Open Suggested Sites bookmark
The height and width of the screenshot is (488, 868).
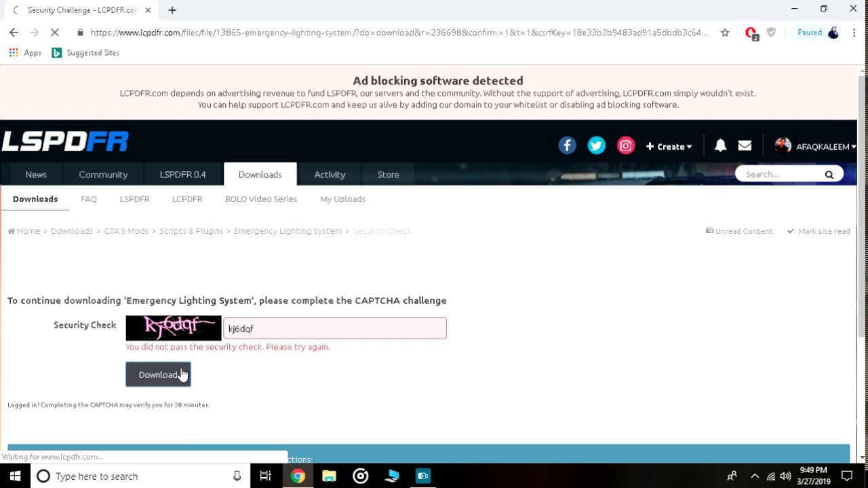pyautogui.click(x=86, y=53)
